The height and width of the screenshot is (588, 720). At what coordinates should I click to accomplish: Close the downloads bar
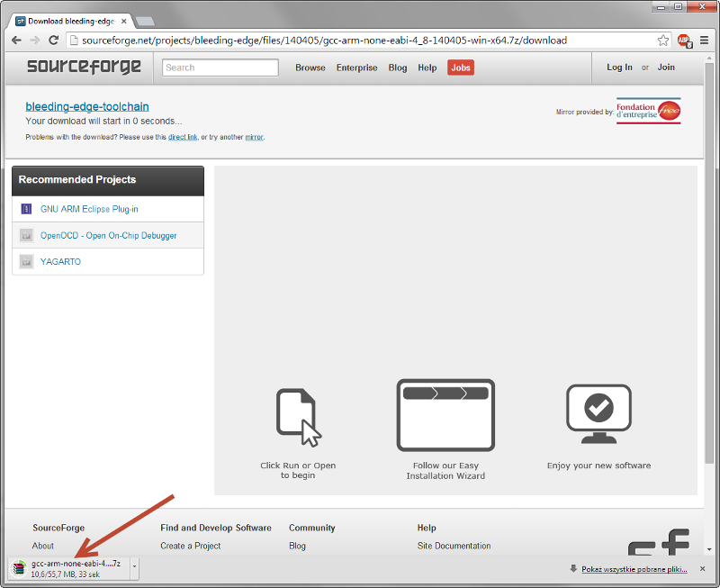pyautogui.click(x=703, y=569)
